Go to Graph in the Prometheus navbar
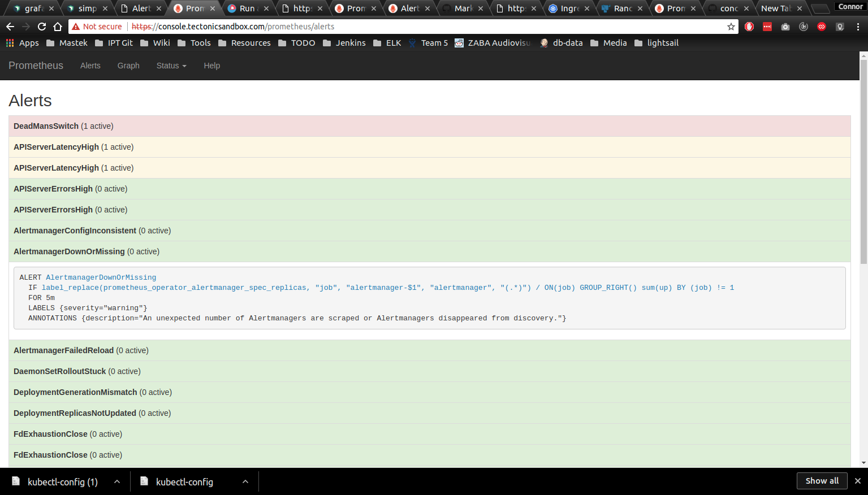The height and width of the screenshot is (495, 868). tap(128, 66)
